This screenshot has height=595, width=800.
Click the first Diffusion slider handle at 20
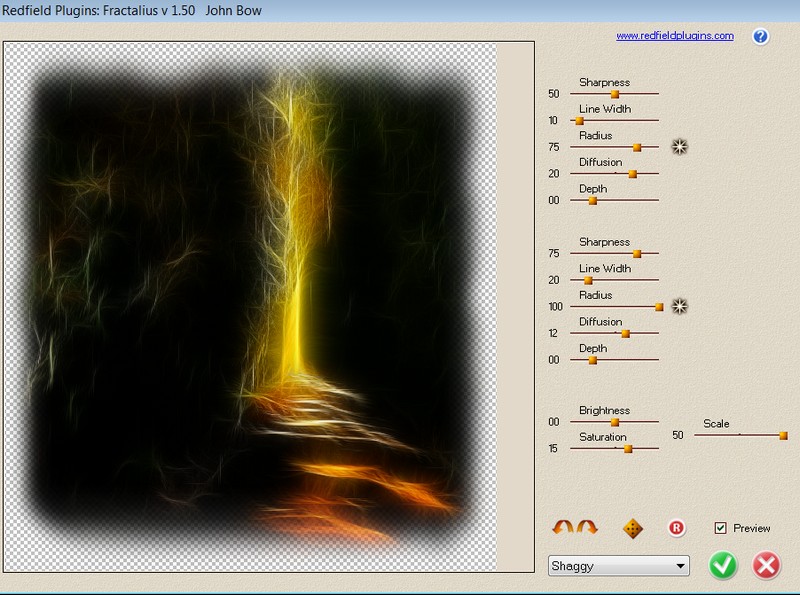pyautogui.click(x=633, y=174)
